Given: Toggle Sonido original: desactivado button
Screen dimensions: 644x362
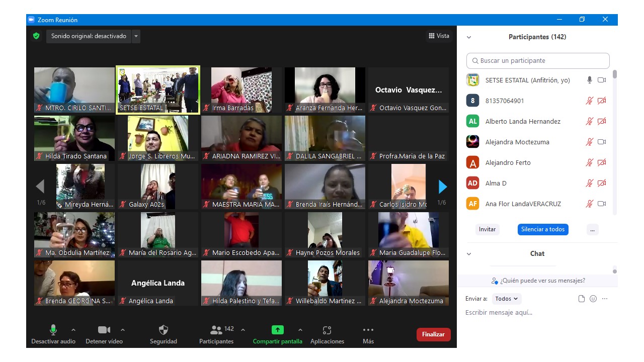Looking at the screenshot, I should (89, 36).
